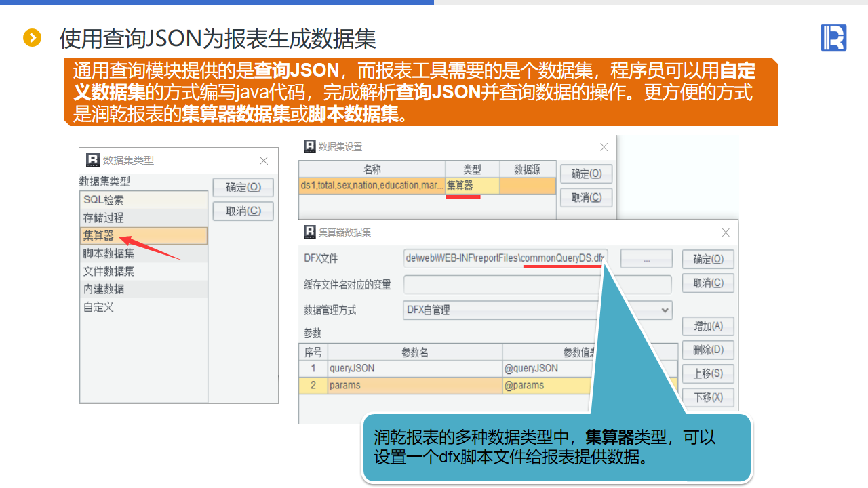Click the 序号 column header

click(313, 352)
